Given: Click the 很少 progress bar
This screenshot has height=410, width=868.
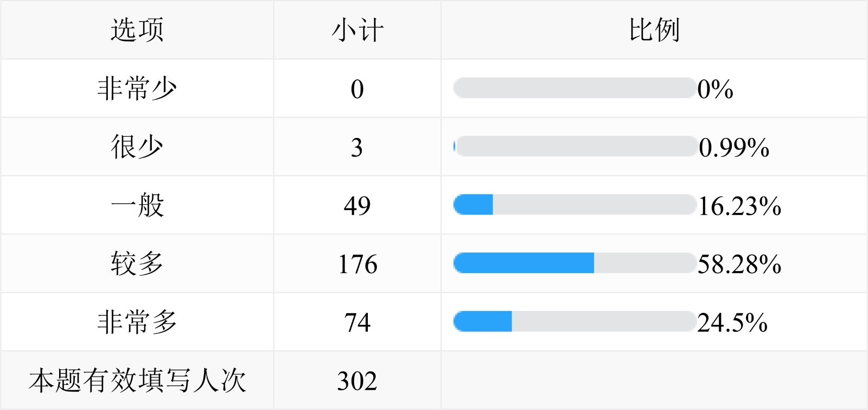Looking at the screenshot, I should [x=575, y=147].
